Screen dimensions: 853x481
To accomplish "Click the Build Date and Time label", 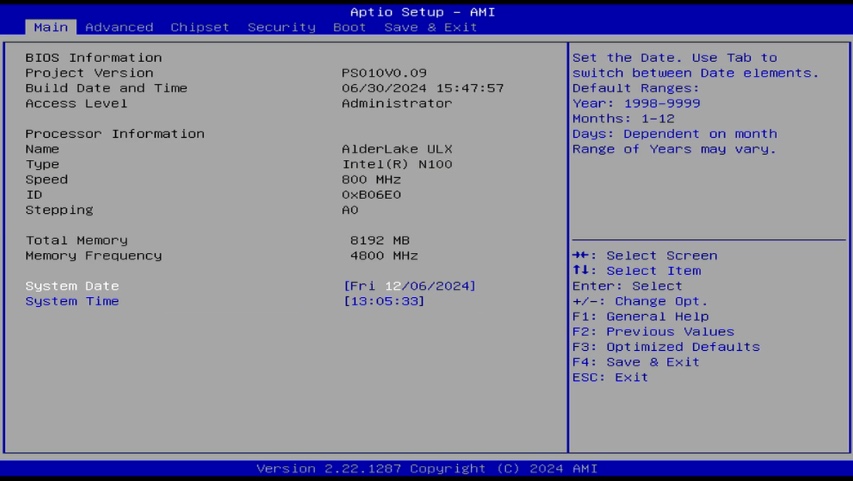I will 106,88.
